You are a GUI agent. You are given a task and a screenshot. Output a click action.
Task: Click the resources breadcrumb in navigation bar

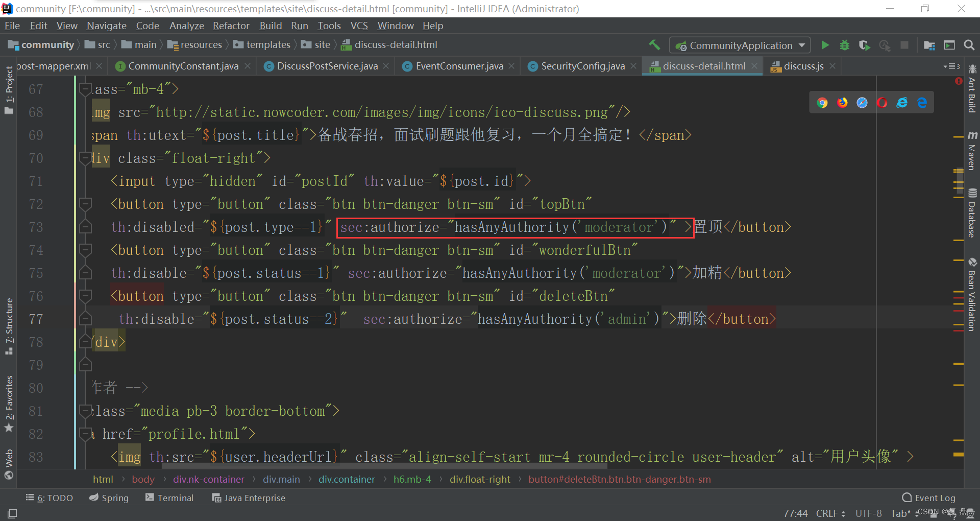[x=195, y=45]
